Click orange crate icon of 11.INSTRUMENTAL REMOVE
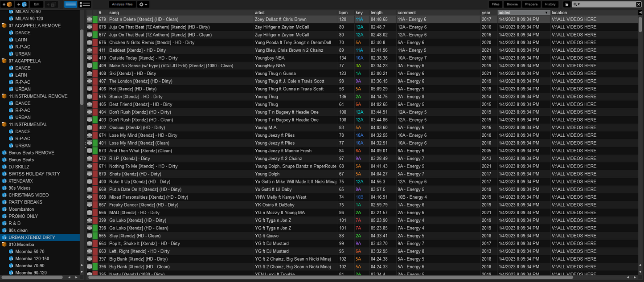644x282 pixels. pos(4,96)
